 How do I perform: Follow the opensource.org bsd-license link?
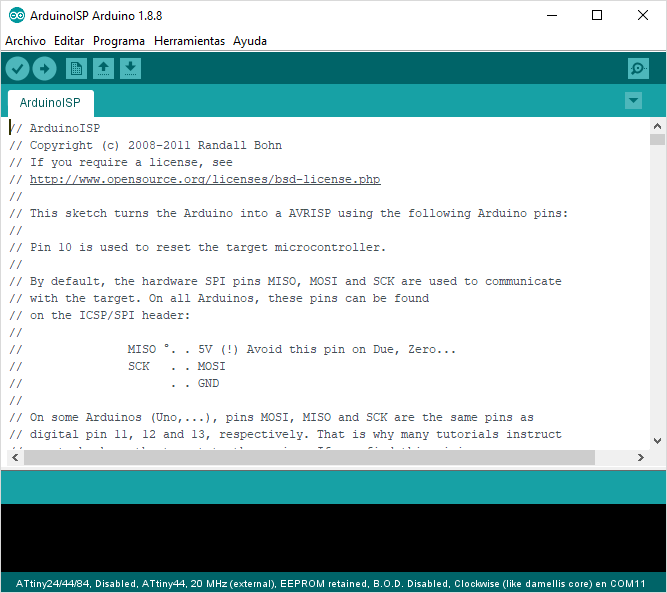[x=205, y=179]
